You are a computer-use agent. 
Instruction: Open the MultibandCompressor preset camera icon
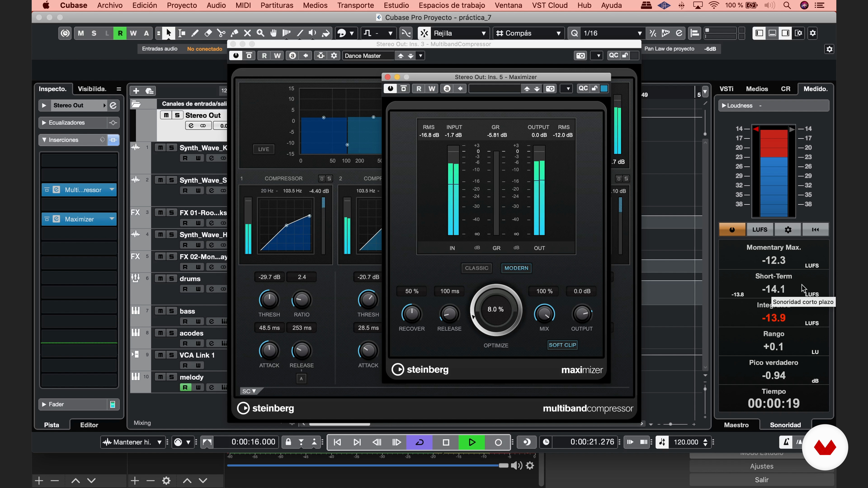point(580,56)
